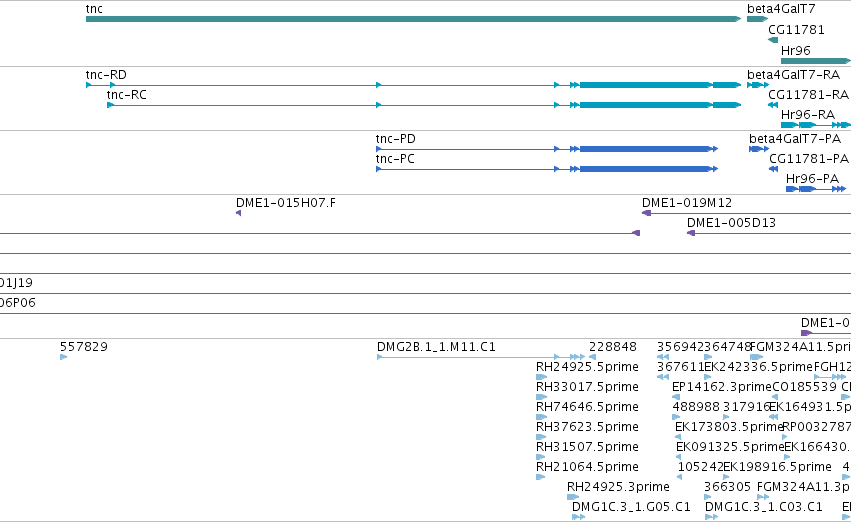Click the tnc gene label

pyautogui.click(x=94, y=9)
